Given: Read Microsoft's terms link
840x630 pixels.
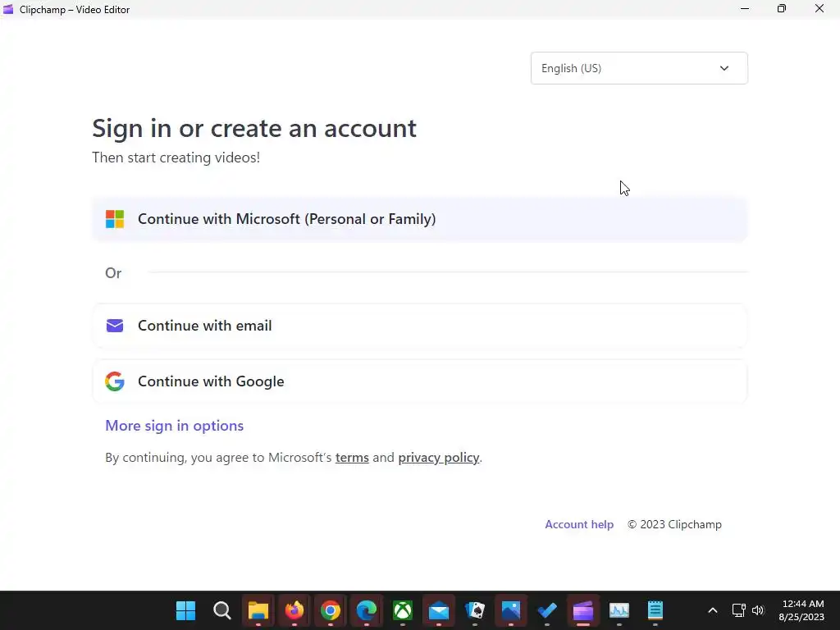Looking at the screenshot, I should tap(352, 458).
